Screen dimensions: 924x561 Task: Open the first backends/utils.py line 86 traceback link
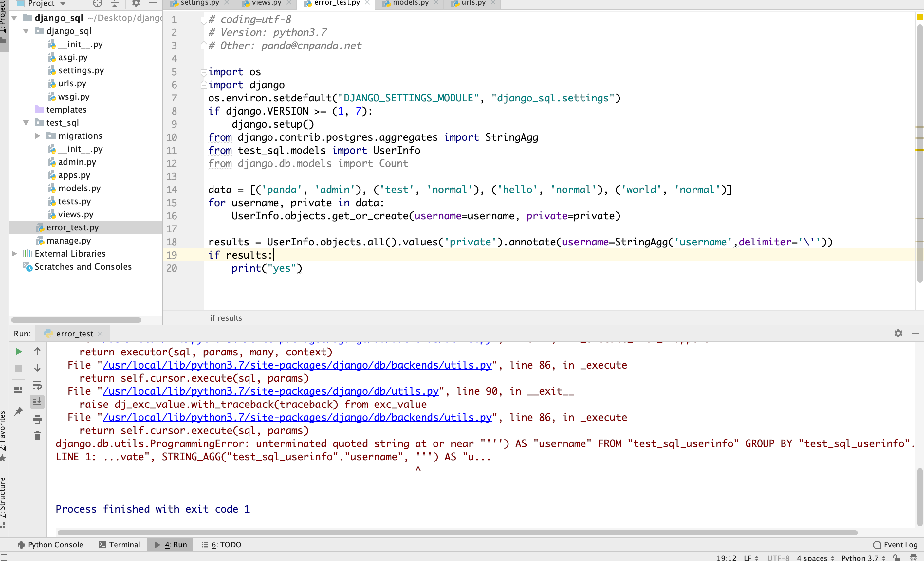tap(297, 365)
